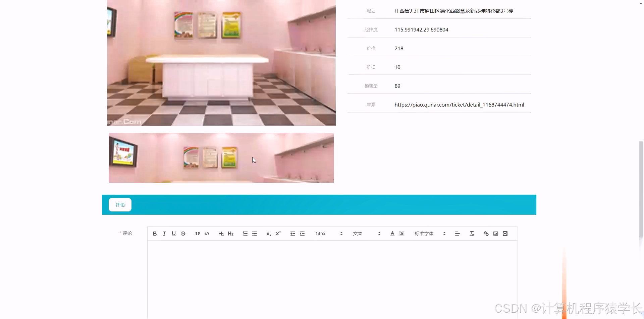Apply strikethrough formatting
The image size is (644, 319).
(183, 233)
